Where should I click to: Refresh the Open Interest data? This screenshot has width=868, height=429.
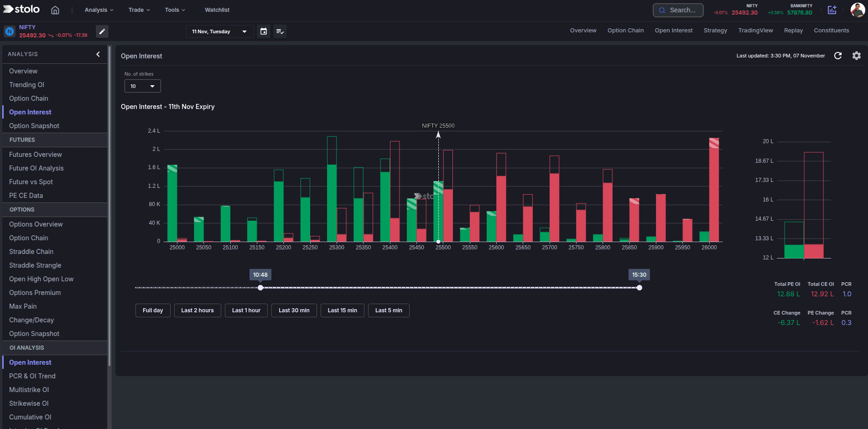[x=838, y=56]
